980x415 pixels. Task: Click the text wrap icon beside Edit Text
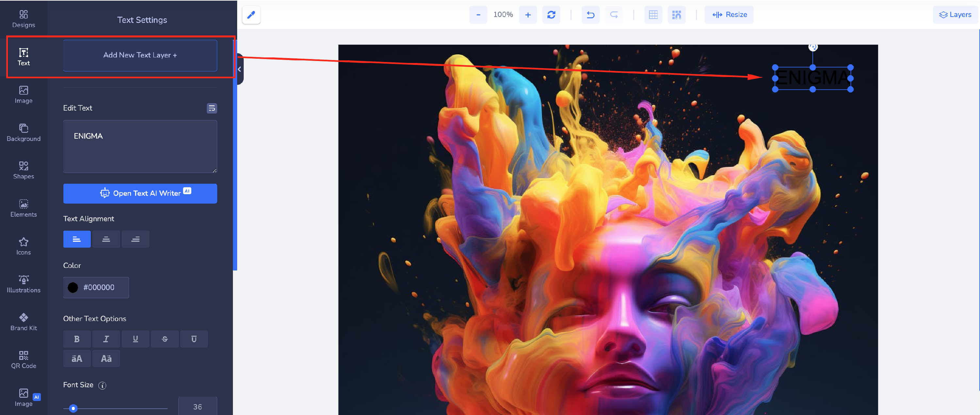[212, 108]
